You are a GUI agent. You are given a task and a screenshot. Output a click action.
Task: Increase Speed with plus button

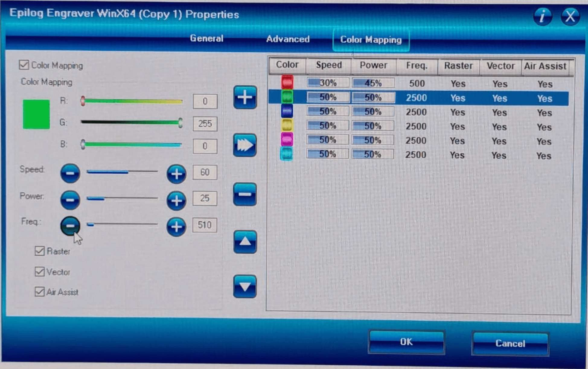click(176, 174)
